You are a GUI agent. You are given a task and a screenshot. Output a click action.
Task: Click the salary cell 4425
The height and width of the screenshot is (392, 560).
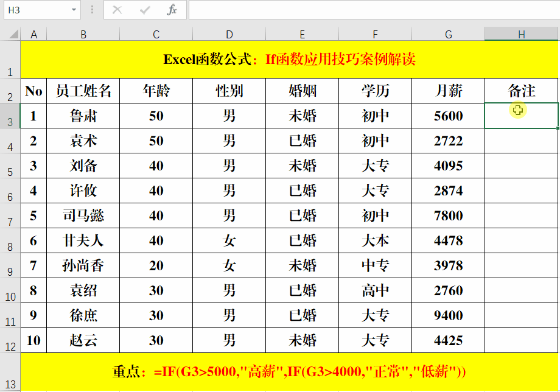pyautogui.click(x=448, y=340)
